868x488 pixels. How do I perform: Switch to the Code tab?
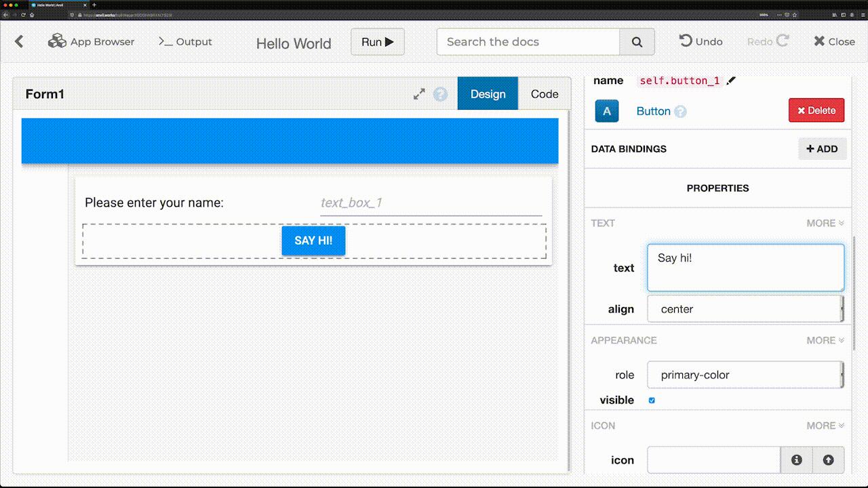[x=545, y=94]
